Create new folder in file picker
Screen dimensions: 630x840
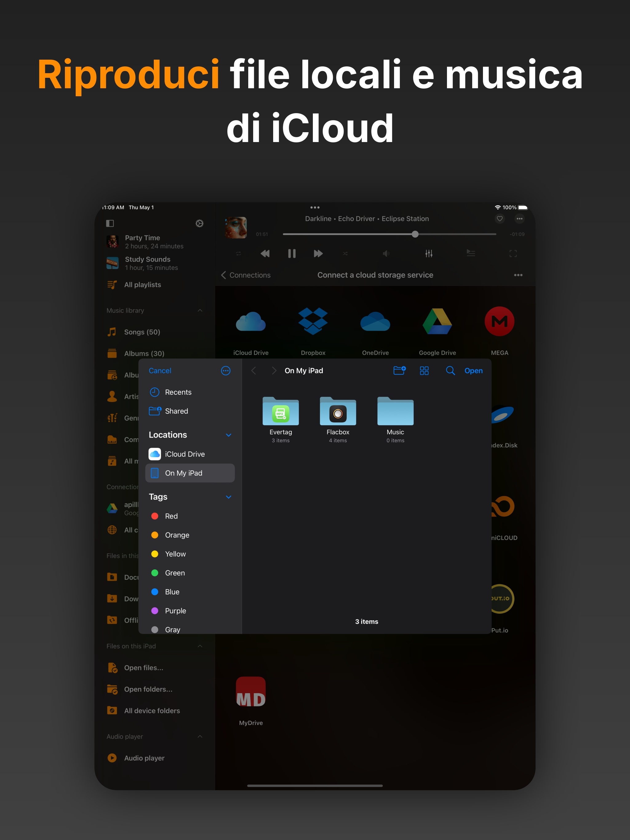399,370
